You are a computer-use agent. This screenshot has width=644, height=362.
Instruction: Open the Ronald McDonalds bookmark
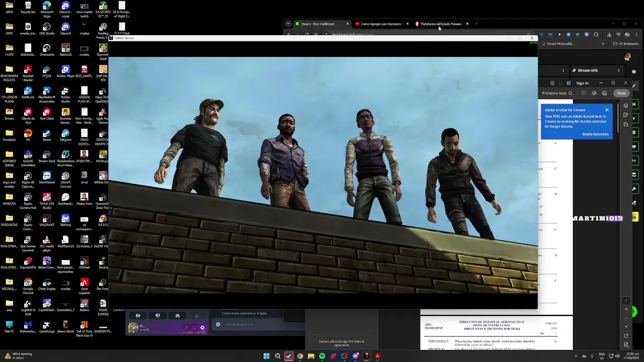coord(557,44)
